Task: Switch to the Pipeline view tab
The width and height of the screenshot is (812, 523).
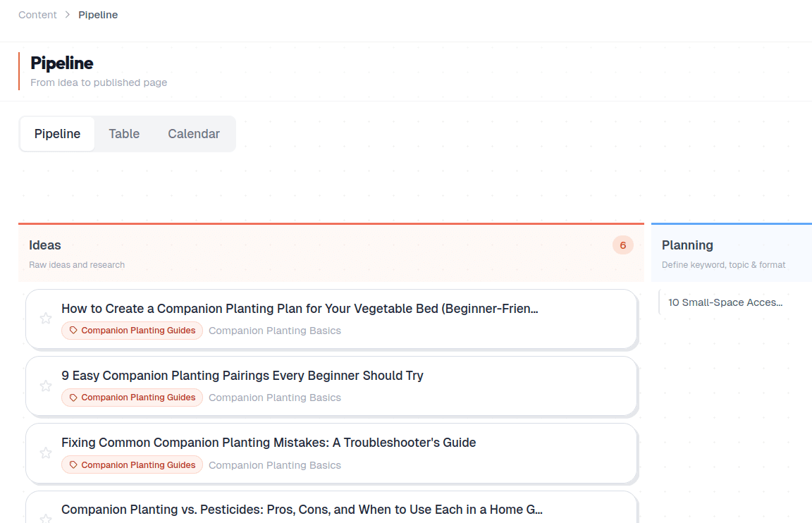Action: [58, 134]
